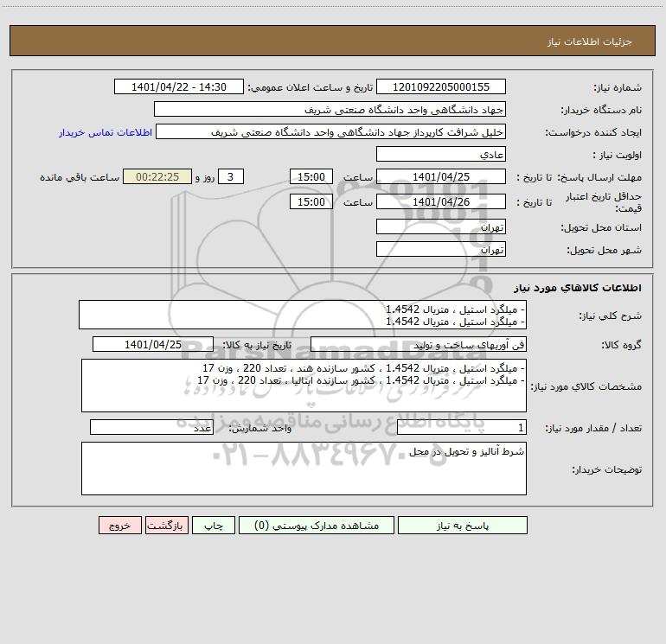Click the 'تعداد / مقدار مورد نیاز:' label

coord(593,428)
